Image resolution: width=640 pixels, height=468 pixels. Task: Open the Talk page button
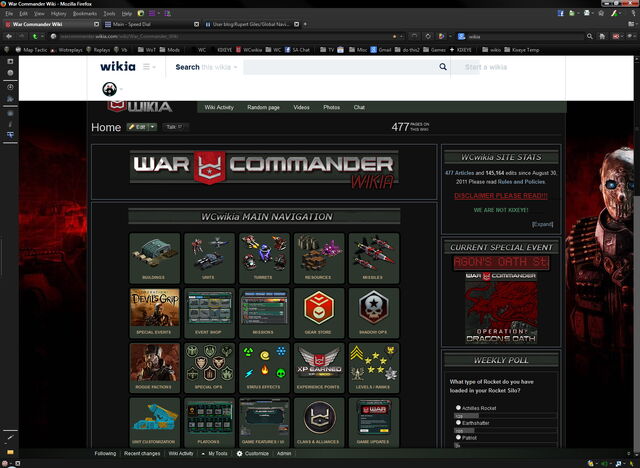point(174,127)
